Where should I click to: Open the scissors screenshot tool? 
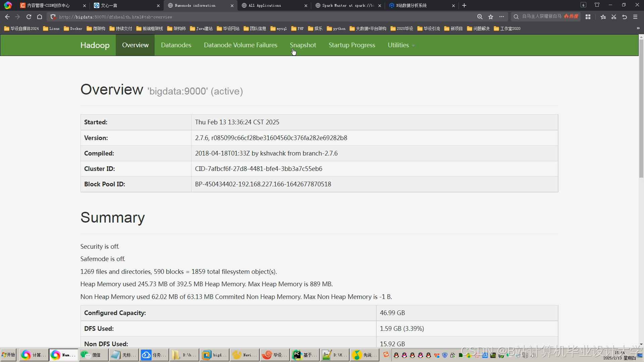coord(614,17)
